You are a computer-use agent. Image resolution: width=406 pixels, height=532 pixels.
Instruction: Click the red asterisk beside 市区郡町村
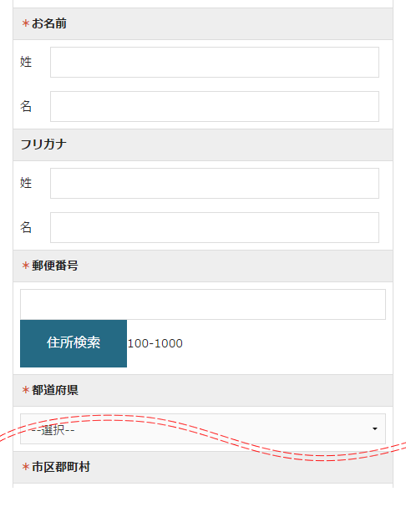point(26,467)
